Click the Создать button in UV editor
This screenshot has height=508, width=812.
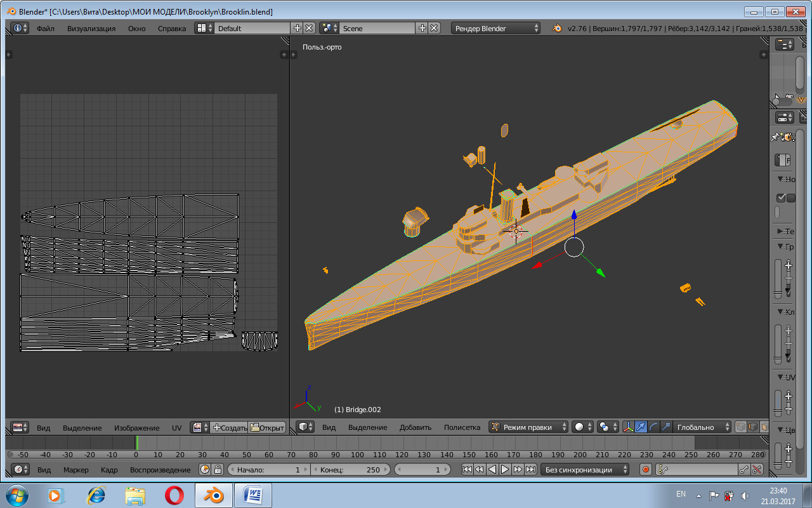[229, 427]
